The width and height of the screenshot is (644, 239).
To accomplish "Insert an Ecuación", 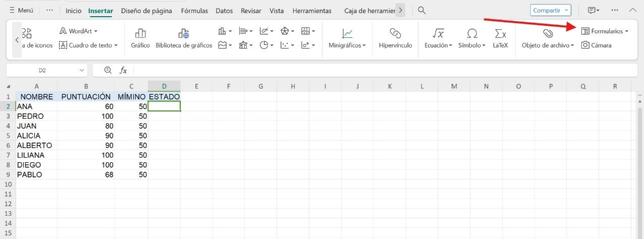I will (x=438, y=38).
